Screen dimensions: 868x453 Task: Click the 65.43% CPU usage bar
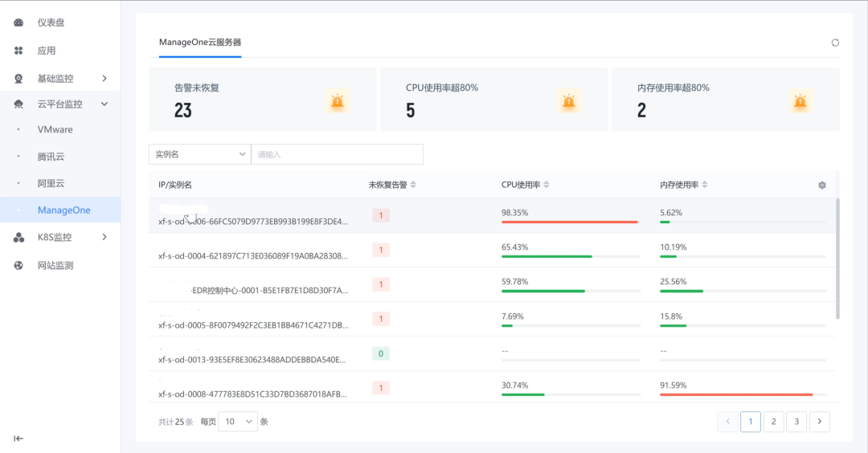tap(571, 257)
